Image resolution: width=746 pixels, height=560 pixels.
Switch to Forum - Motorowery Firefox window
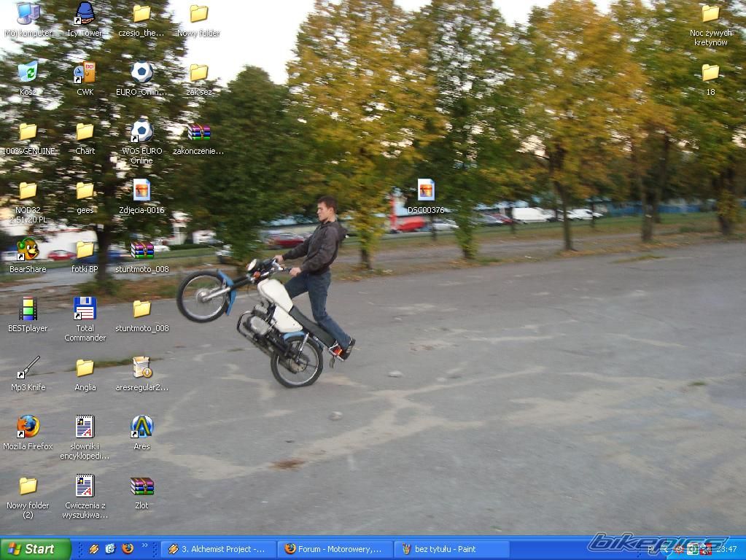335,549
